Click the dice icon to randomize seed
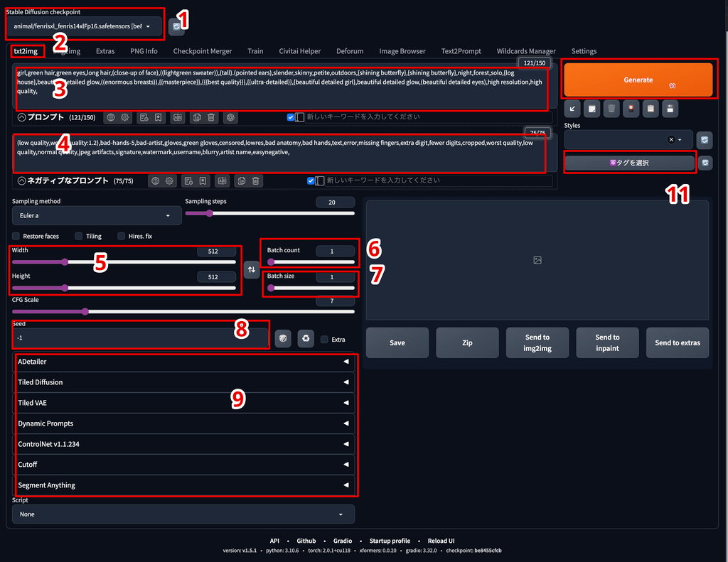This screenshot has height=562, width=728. [283, 339]
